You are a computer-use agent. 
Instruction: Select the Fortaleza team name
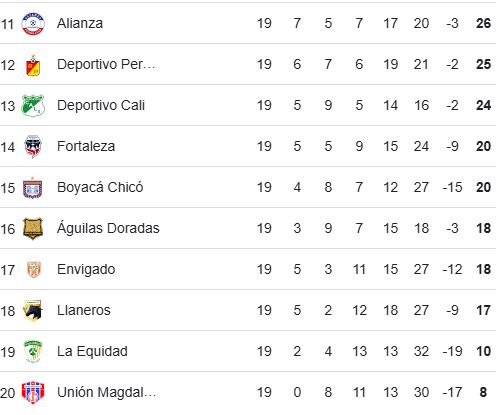(86, 146)
